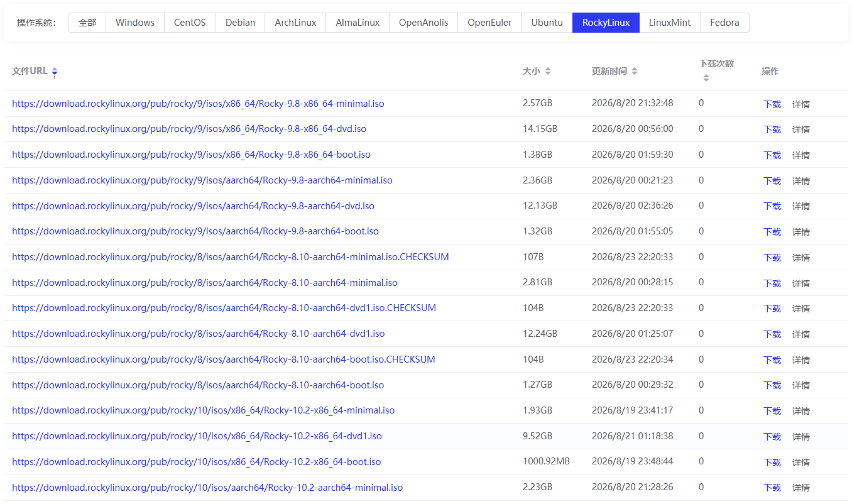This screenshot has width=852, height=504.
Task: Open Rocky-8.10-aarch64-boot.iso URL link
Action: (198, 385)
